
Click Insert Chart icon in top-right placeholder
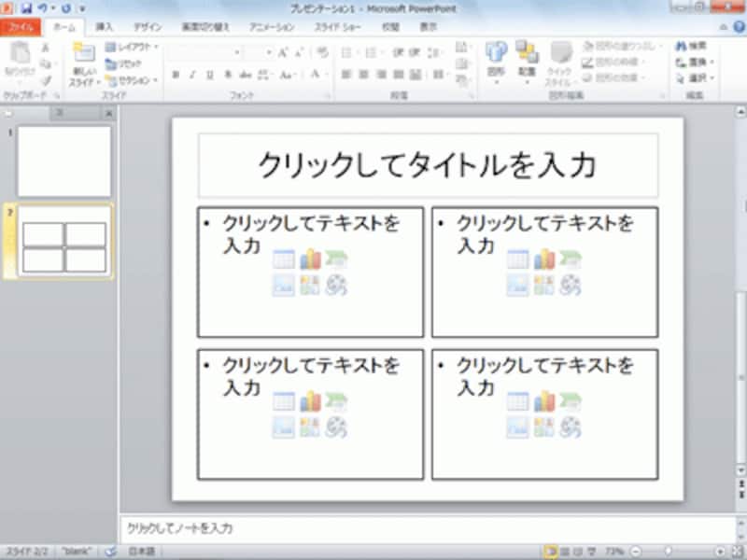click(x=544, y=260)
